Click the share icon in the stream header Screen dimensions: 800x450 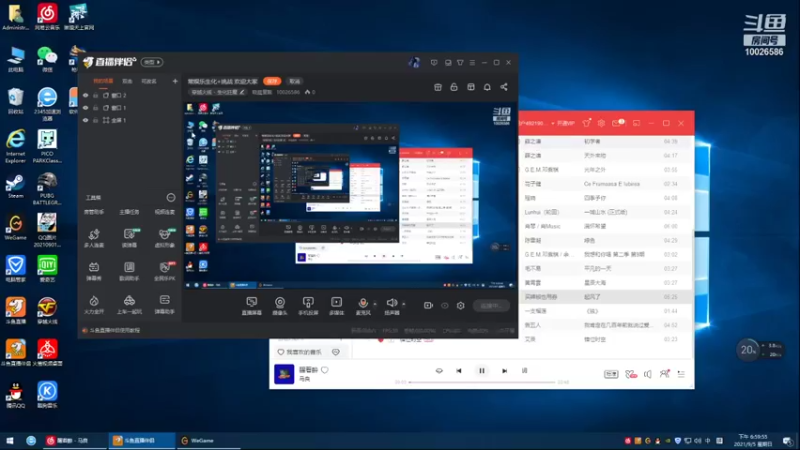click(x=504, y=87)
